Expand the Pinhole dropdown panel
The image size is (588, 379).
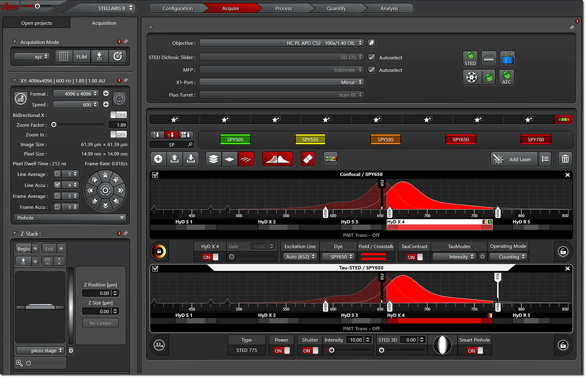click(70, 218)
